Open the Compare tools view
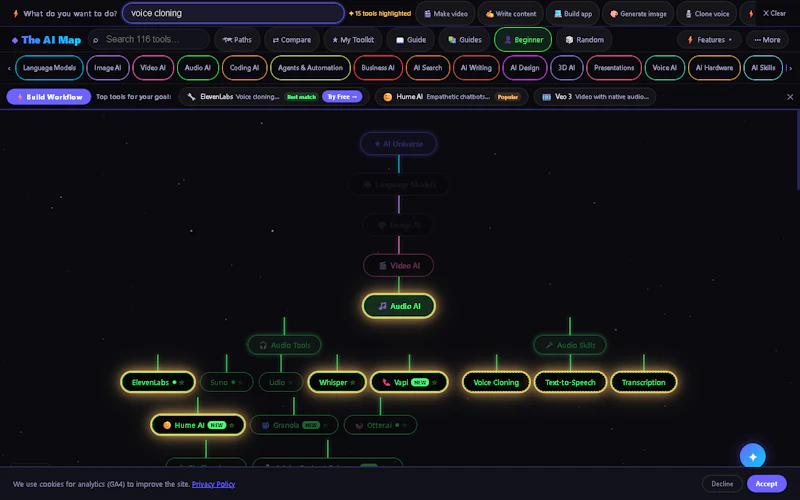The height and width of the screenshot is (500, 800). pyautogui.click(x=292, y=40)
